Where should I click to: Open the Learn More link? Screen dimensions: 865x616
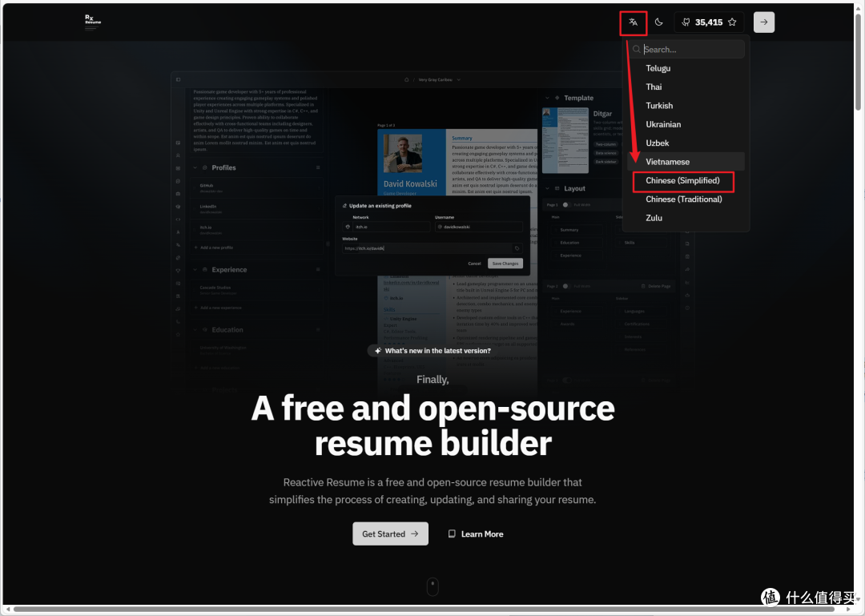[476, 533]
